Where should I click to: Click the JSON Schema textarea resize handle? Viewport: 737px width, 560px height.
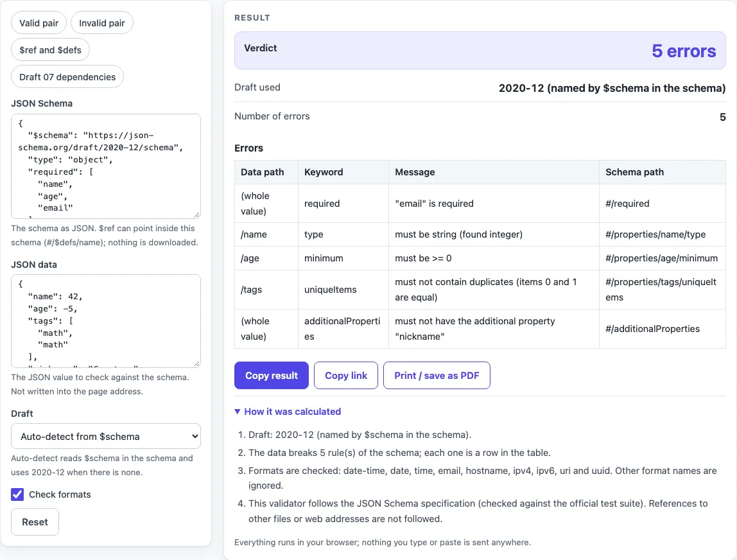tap(197, 215)
